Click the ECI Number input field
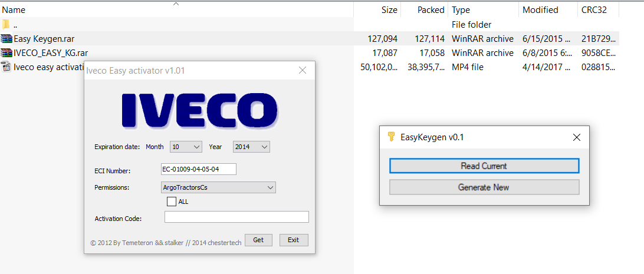 click(x=198, y=169)
